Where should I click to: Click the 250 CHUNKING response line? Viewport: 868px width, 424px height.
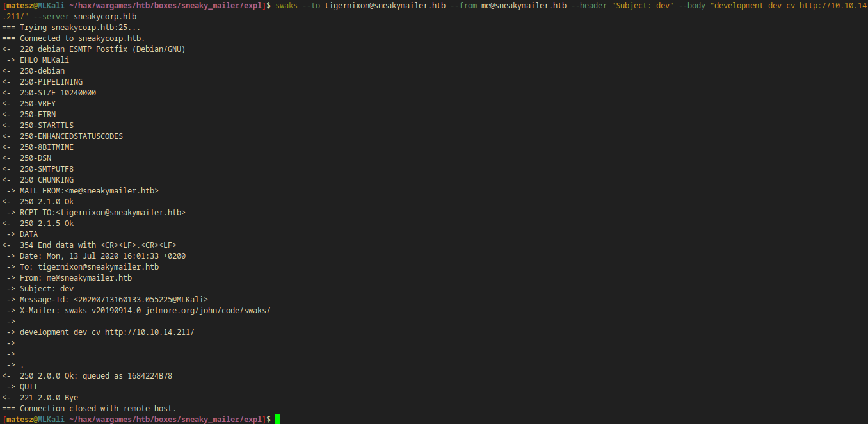[x=47, y=180]
